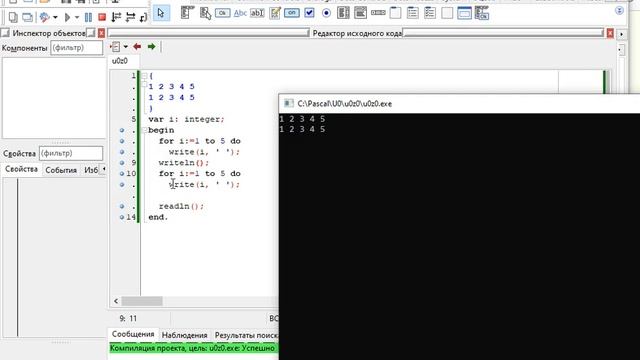Viewport: 640px width, 360px height.
Task: Toggle breakpoint on readln line gutter
Action: [x=122, y=206]
